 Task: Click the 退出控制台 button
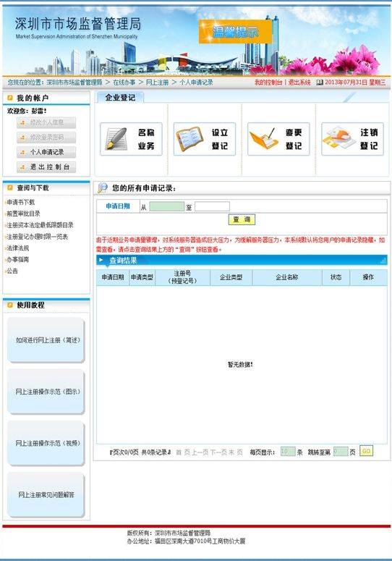[x=46, y=167]
